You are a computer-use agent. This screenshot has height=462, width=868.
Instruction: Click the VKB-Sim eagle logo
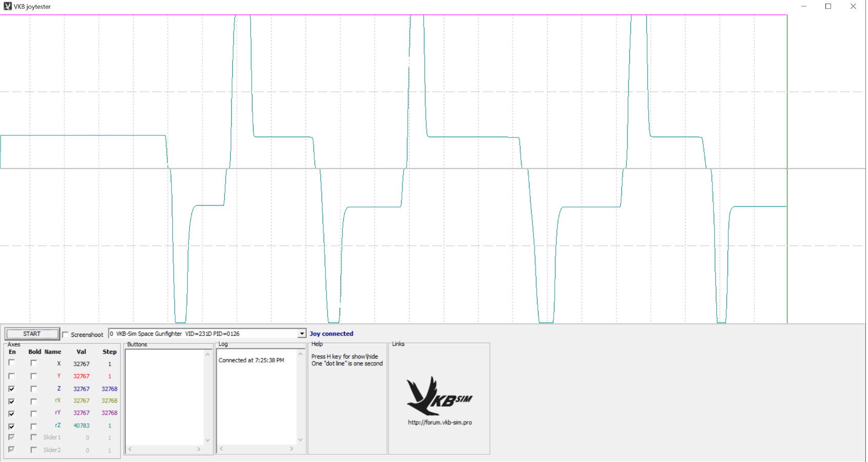tap(439, 396)
